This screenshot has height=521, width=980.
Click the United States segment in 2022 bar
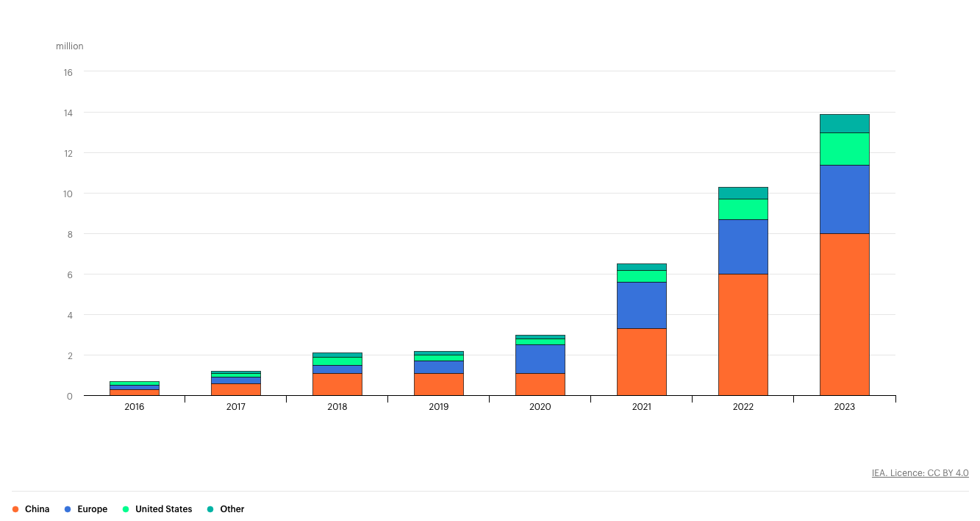tap(743, 209)
